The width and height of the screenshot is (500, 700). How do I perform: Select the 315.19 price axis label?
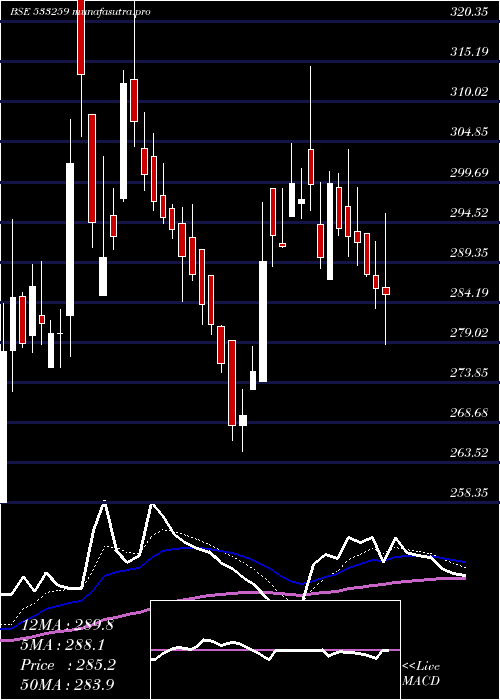click(x=469, y=52)
